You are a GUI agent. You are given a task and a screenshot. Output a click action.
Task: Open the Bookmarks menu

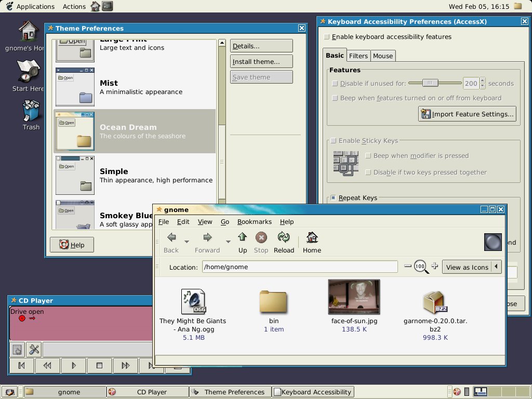click(255, 221)
